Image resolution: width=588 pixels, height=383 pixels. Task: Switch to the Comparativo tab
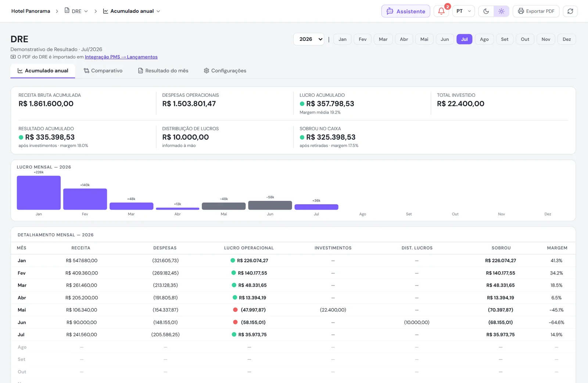click(x=103, y=71)
